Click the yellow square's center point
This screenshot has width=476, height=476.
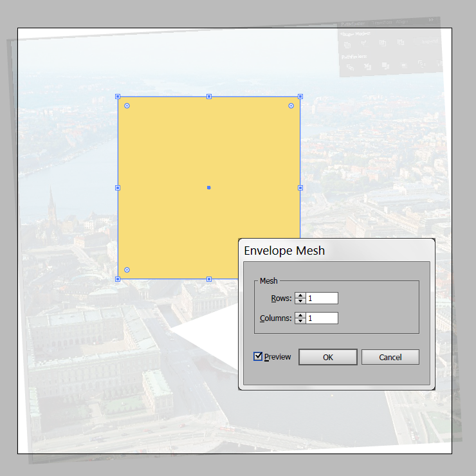click(209, 188)
